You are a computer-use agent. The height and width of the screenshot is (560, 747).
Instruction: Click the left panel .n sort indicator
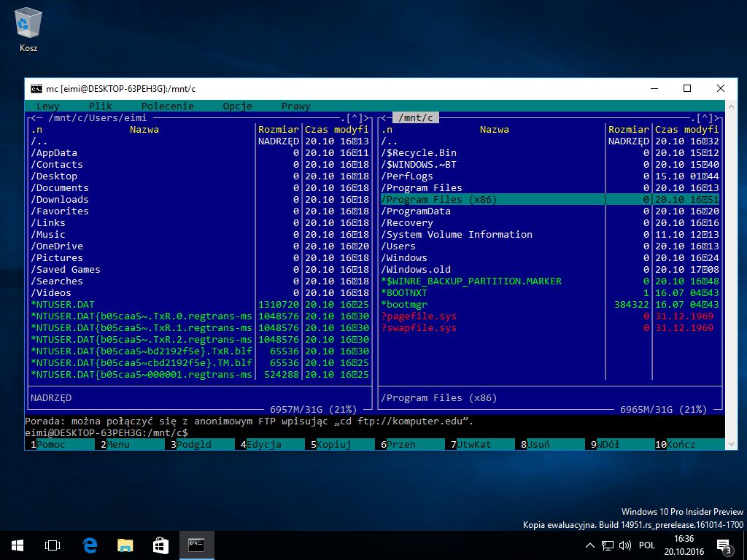(x=36, y=130)
